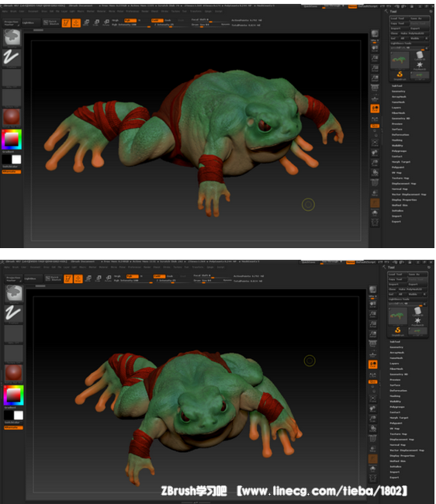Screen dimensions: 436x504
Task: Toggle the orange Rgb button in top screenshot
Action: (x=130, y=20)
